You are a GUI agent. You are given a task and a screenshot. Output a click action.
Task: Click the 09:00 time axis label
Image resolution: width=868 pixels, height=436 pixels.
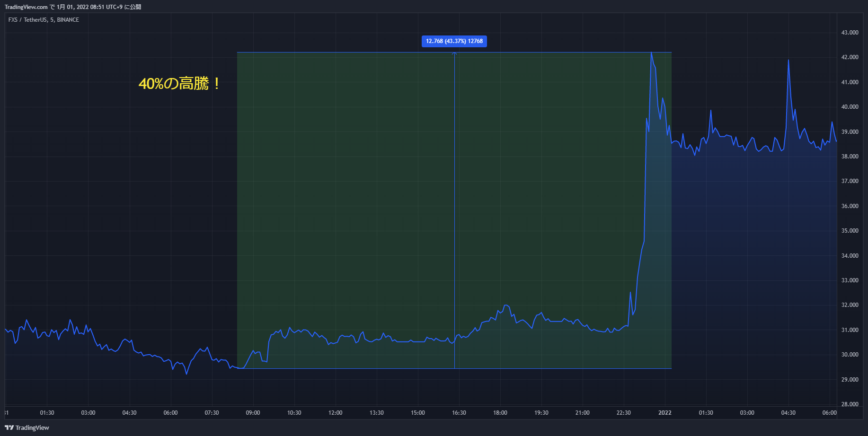click(253, 413)
